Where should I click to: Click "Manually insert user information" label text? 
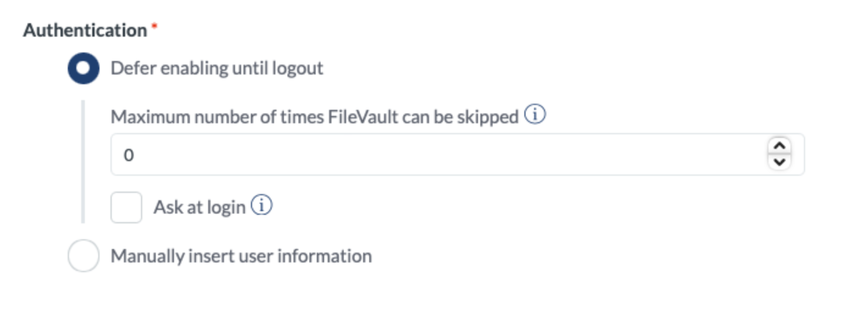[x=241, y=256]
